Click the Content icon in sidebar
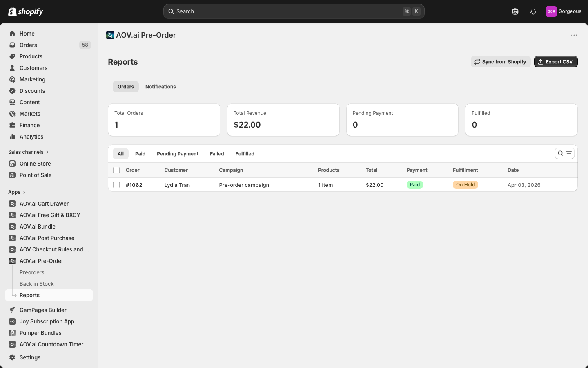This screenshot has width=588, height=368. click(12, 102)
